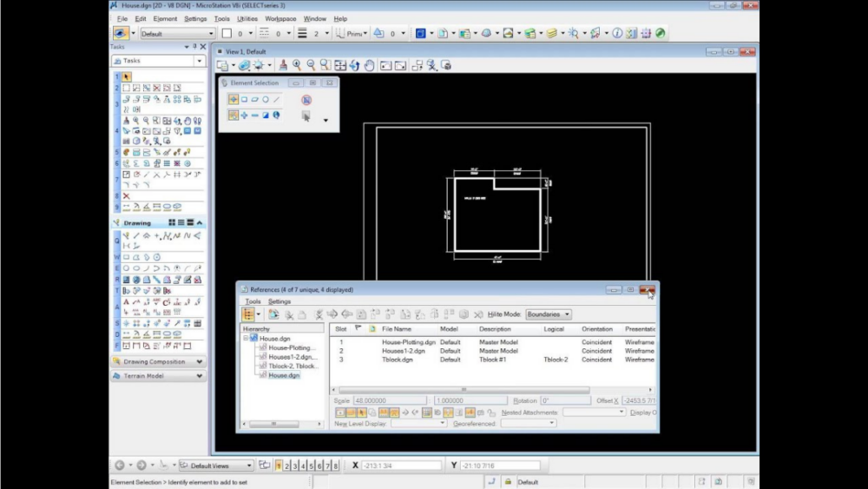The width and height of the screenshot is (868, 489).
Task: Click the View Next icon
Action: coord(400,65)
